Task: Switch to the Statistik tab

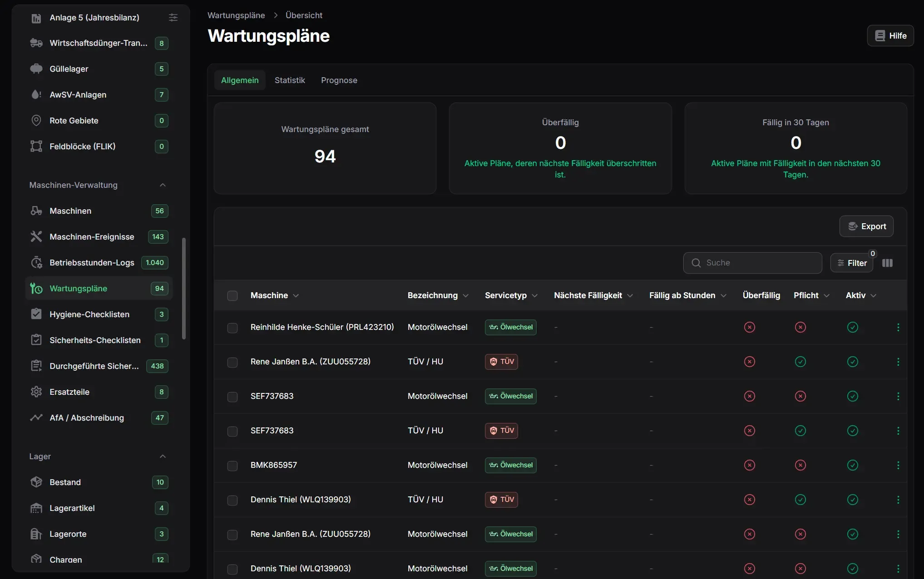Action: click(x=290, y=80)
